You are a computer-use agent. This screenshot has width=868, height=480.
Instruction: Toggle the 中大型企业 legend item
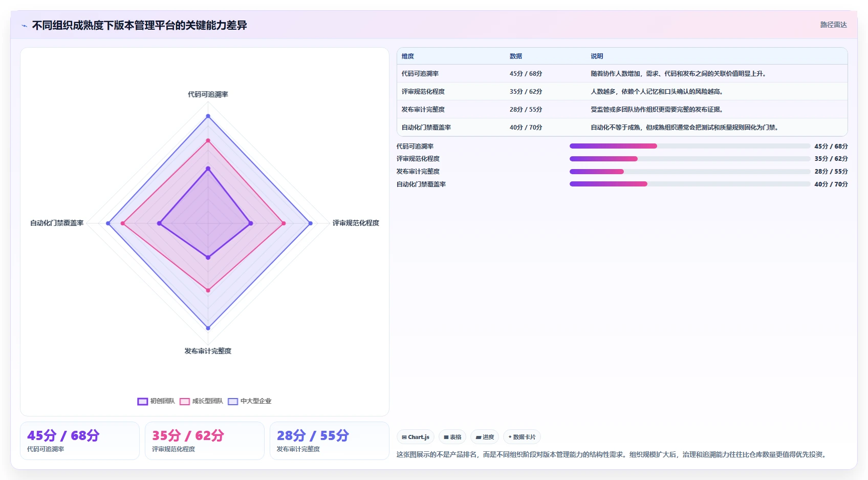(x=250, y=401)
